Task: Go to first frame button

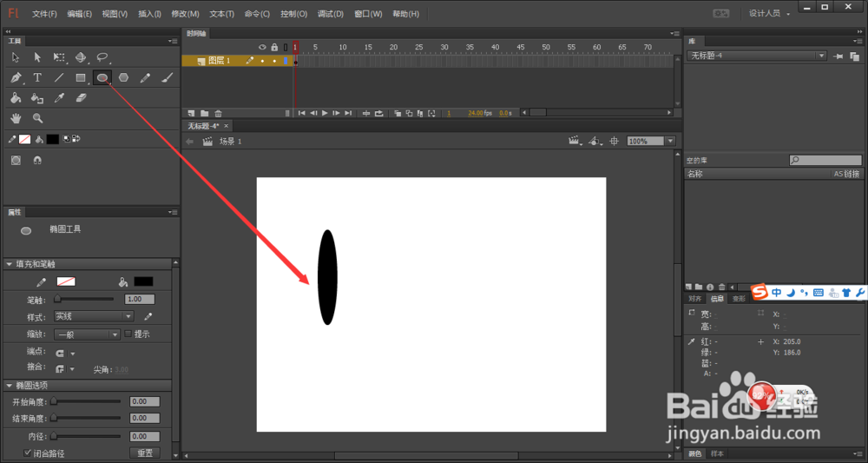Action: [x=302, y=113]
